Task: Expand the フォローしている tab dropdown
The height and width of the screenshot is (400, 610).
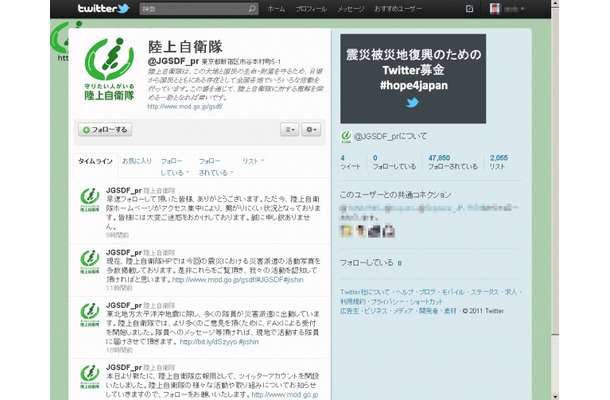Action: tap(175, 167)
